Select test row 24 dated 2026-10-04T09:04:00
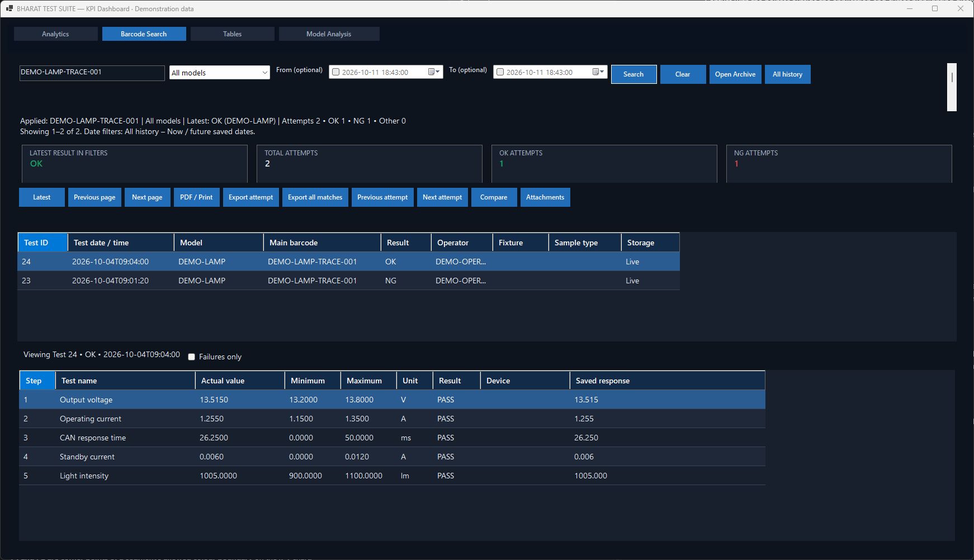The height and width of the screenshot is (560, 974). point(349,262)
